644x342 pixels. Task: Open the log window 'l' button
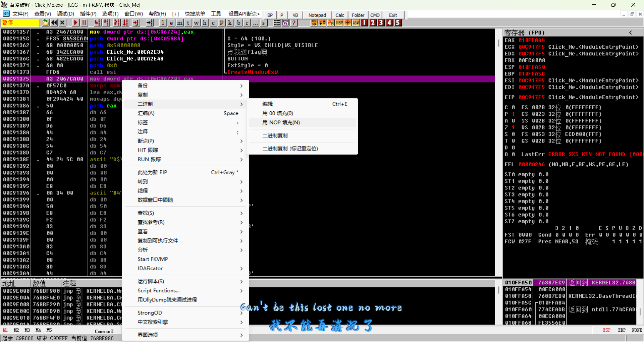[x=163, y=22]
